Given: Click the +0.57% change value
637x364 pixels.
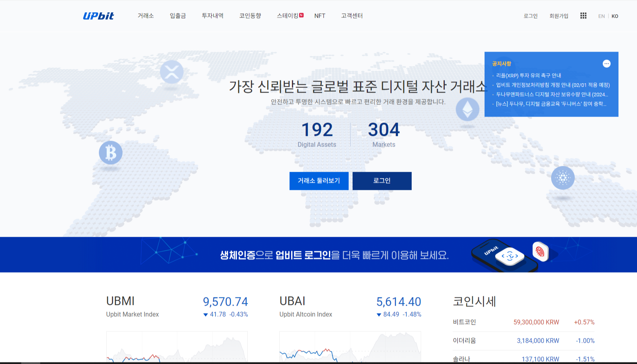Looking at the screenshot, I should tap(584, 322).
